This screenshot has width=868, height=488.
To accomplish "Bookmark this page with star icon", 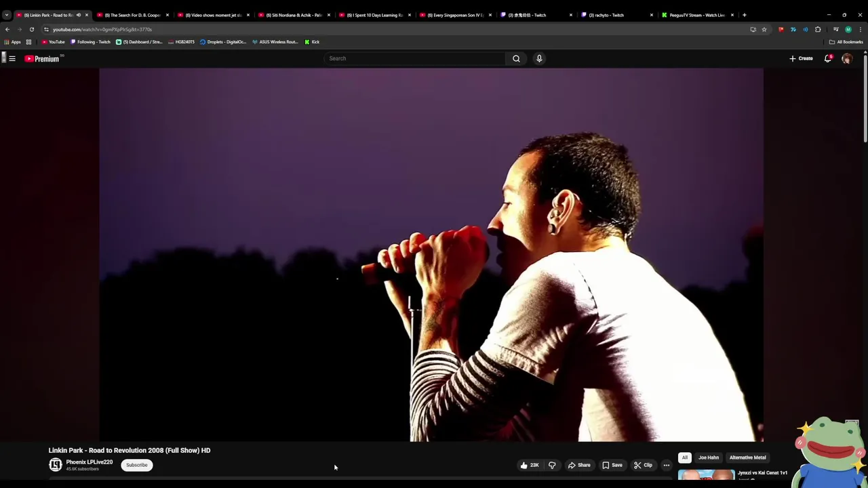I will pyautogui.click(x=764, y=29).
